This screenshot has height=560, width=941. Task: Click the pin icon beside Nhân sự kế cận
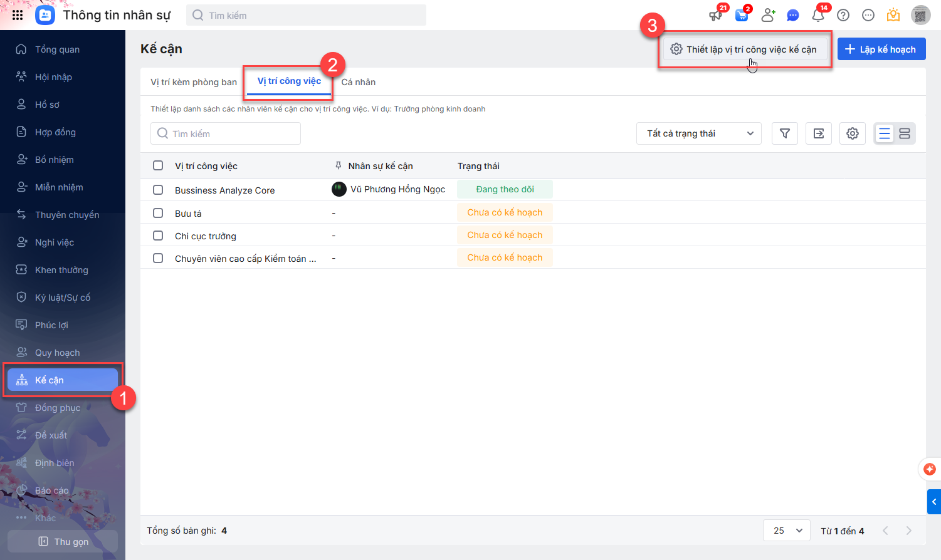339,165
